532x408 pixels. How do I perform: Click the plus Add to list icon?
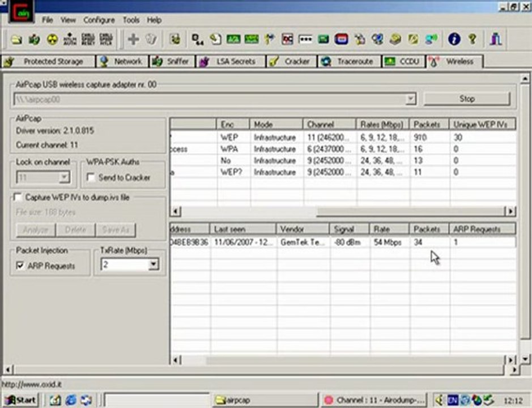click(x=133, y=39)
